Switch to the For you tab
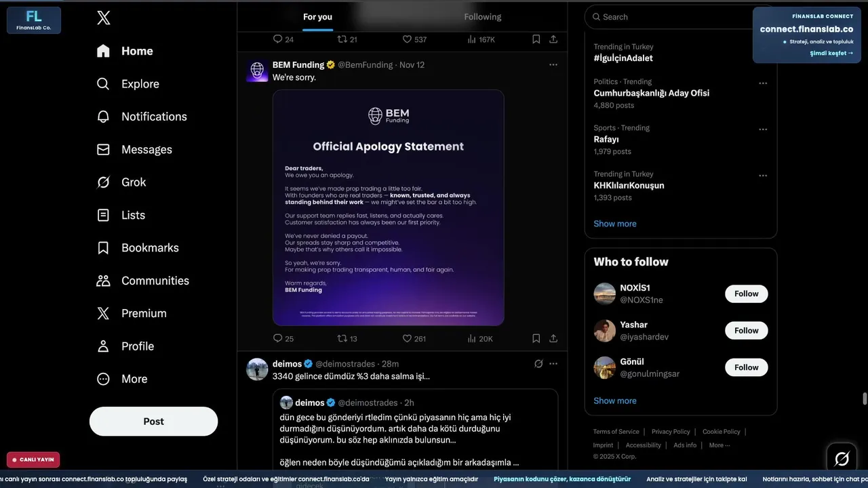This screenshot has height=488, width=868. click(317, 17)
